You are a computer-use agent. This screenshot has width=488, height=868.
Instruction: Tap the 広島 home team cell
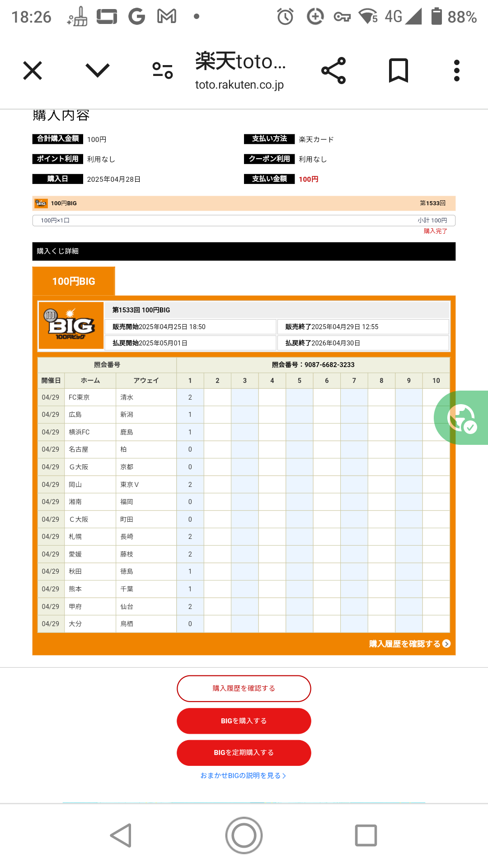tap(90, 415)
